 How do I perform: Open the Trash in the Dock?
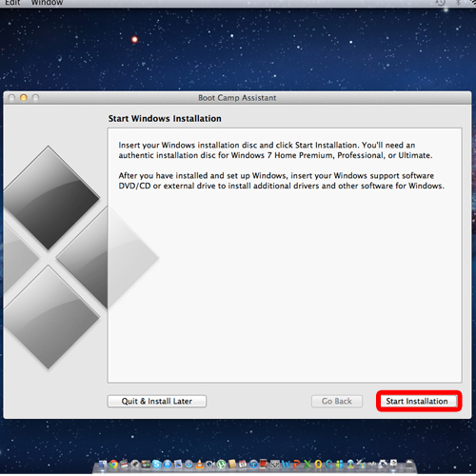pyautogui.click(x=410, y=464)
